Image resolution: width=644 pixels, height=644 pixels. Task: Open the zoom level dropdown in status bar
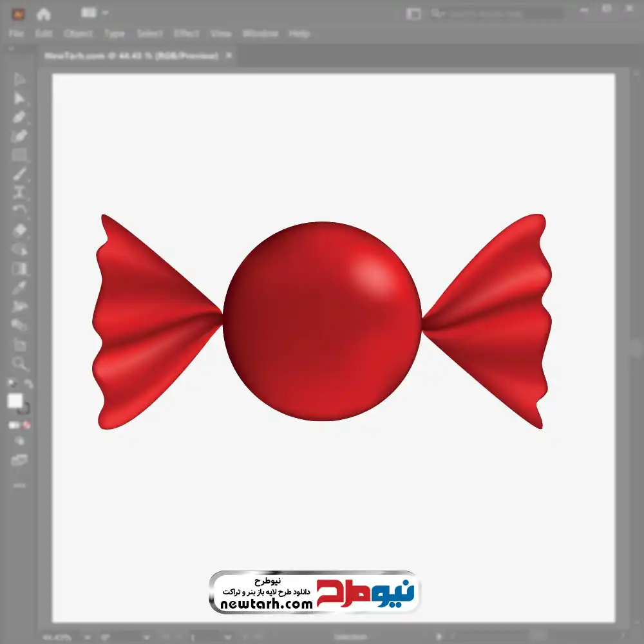pyautogui.click(x=68, y=637)
